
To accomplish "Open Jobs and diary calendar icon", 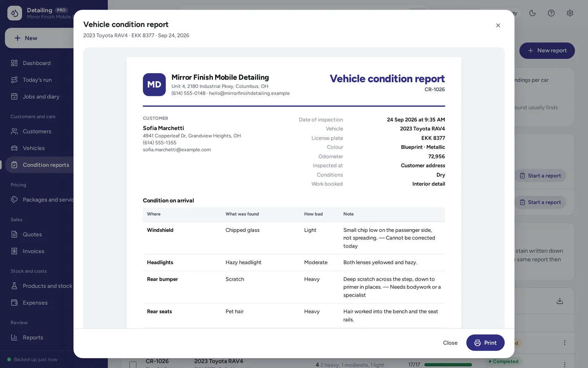I will tap(14, 97).
